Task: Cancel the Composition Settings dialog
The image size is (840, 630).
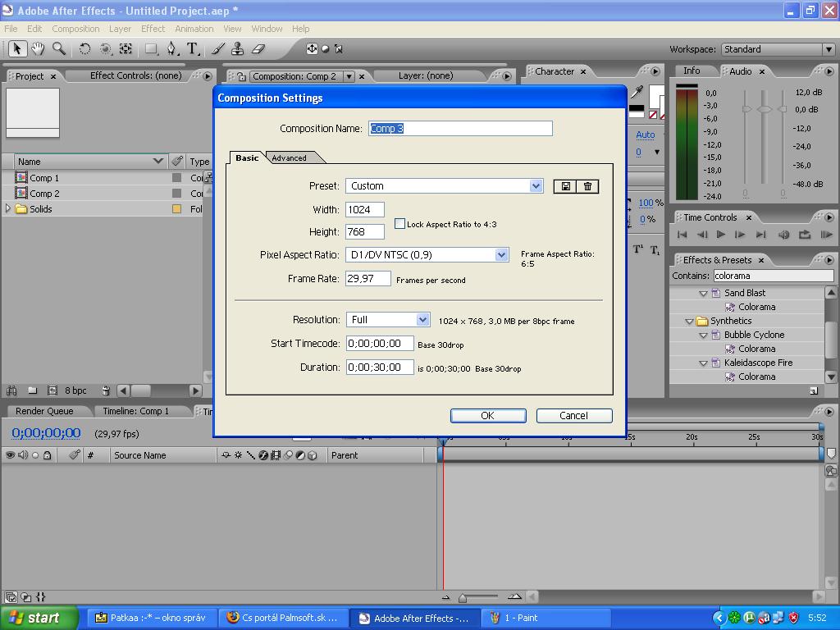Action: (x=573, y=416)
